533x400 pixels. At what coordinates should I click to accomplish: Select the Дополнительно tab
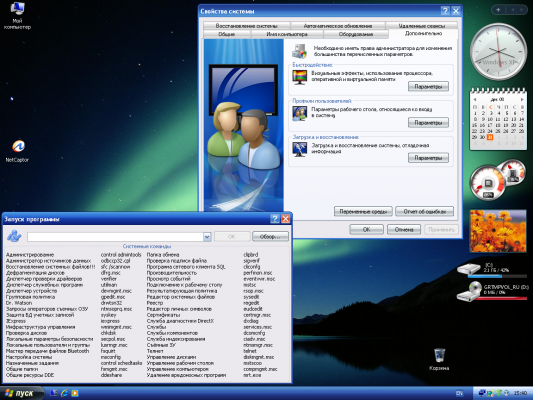point(424,34)
